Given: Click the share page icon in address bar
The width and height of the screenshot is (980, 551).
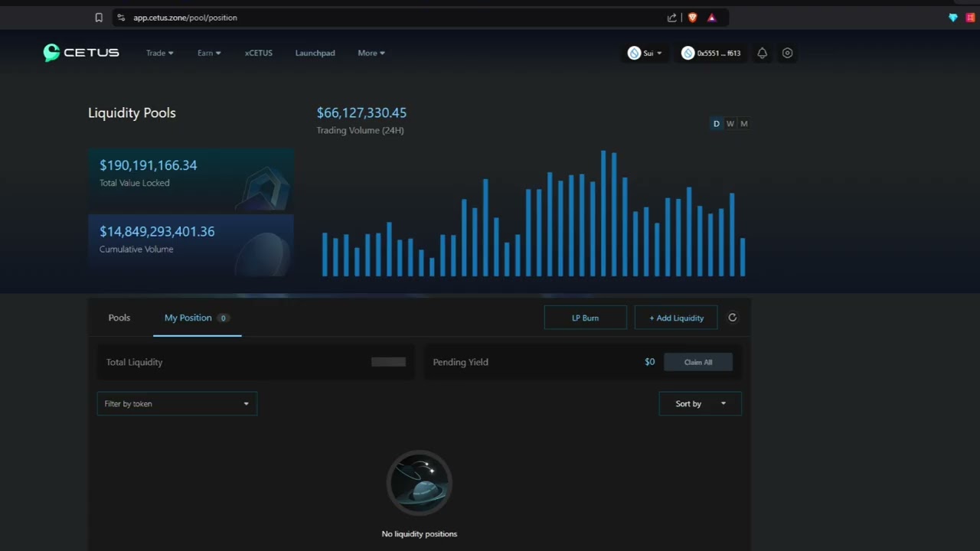Looking at the screenshot, I should click(x=671, y=18).
